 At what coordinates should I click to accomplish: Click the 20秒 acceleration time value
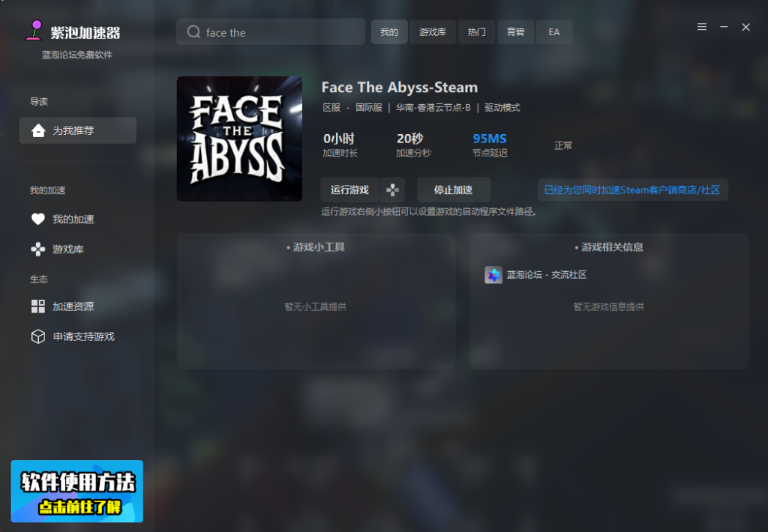click(410, 139)
